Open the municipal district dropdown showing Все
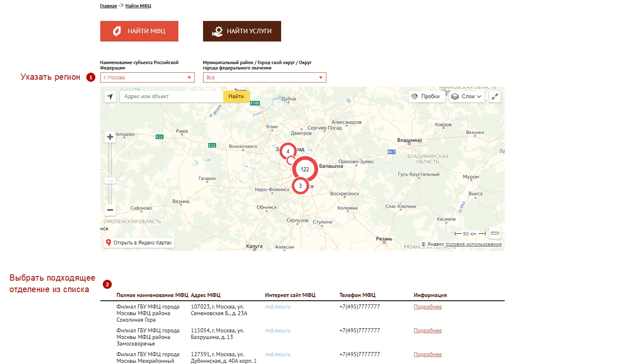The image size is (626, 364). click(x=265, y=78)
